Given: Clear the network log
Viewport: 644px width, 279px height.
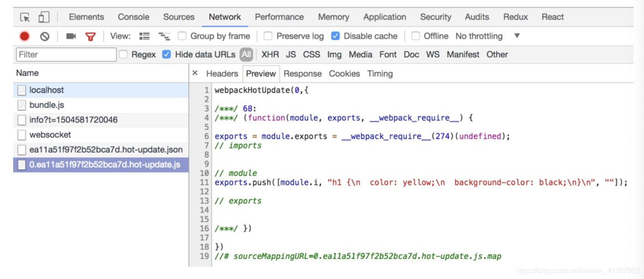Looking at the screenshot, I should coord(45,36).
